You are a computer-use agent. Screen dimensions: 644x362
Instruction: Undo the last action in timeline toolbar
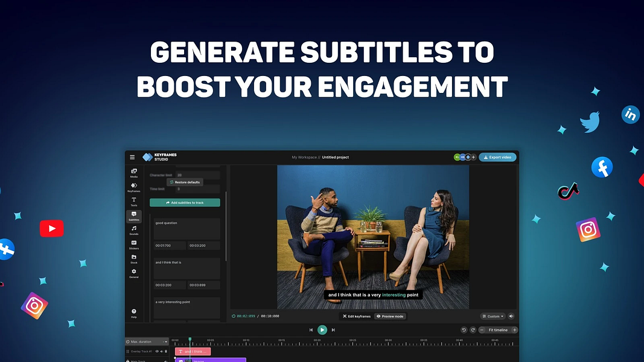(x=464, y=330)
